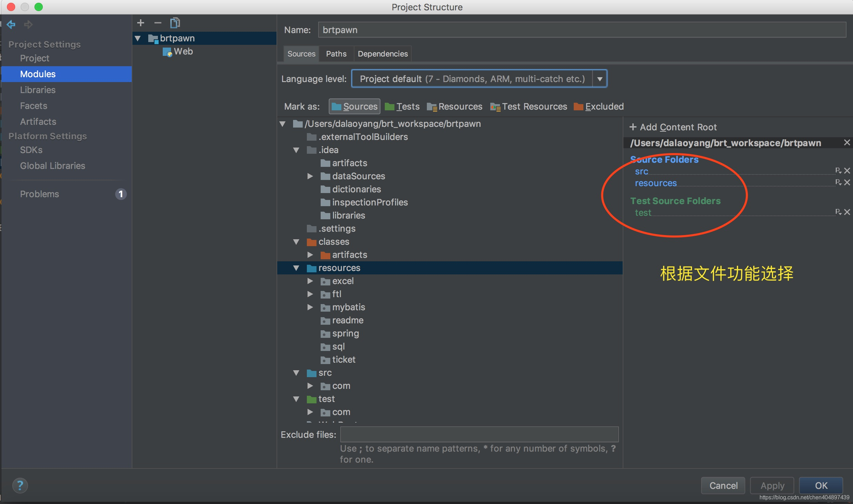Viewport: 853px width, 504px height.
Task: Click the remove module minus icon
Action: pos(158,23)
